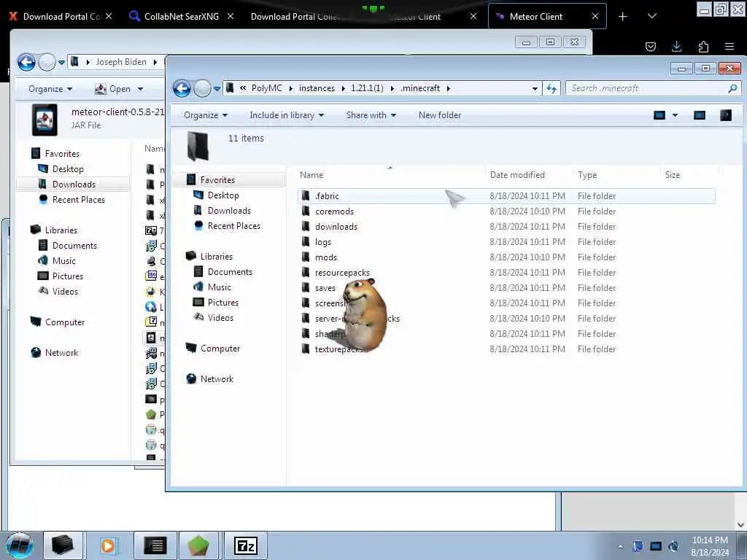
Task: Click the coremods folder icon
Action: point(306,211)
